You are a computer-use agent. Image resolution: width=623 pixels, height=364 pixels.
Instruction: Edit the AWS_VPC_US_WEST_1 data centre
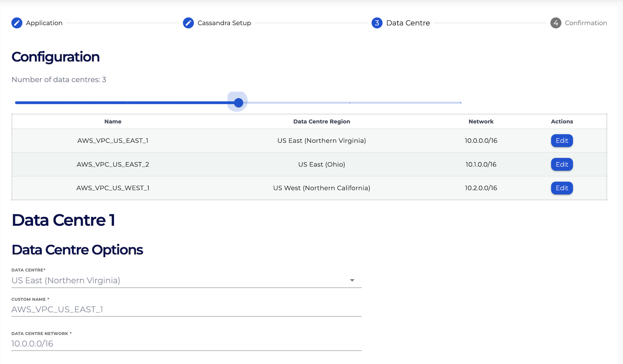coord(562,188)
